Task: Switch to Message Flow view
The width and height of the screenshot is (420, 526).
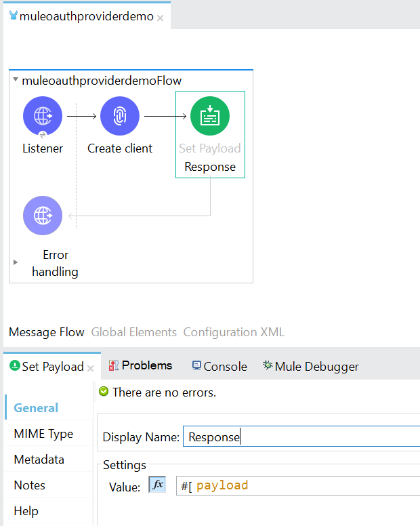Action: point(47,332)
